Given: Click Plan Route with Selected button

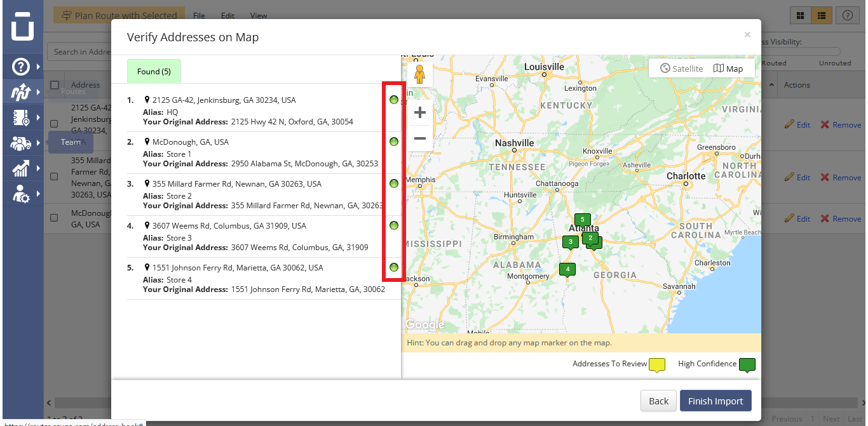Looking at the screenshot, I should 119,16.
